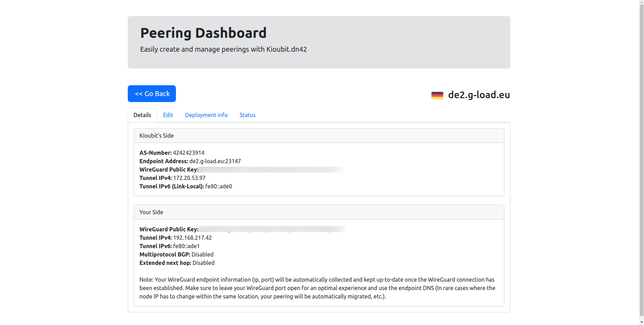This screenshot has height=325, width=644.
Task: Switch to the Status tab
Action: (247, 115)
